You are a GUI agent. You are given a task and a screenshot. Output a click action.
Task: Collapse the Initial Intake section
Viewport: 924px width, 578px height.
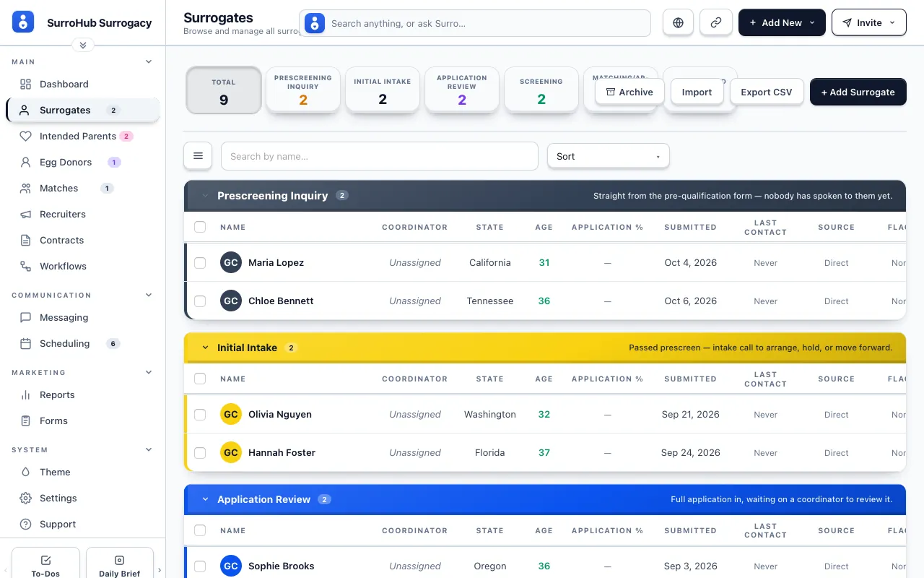(x=205, y=348)
